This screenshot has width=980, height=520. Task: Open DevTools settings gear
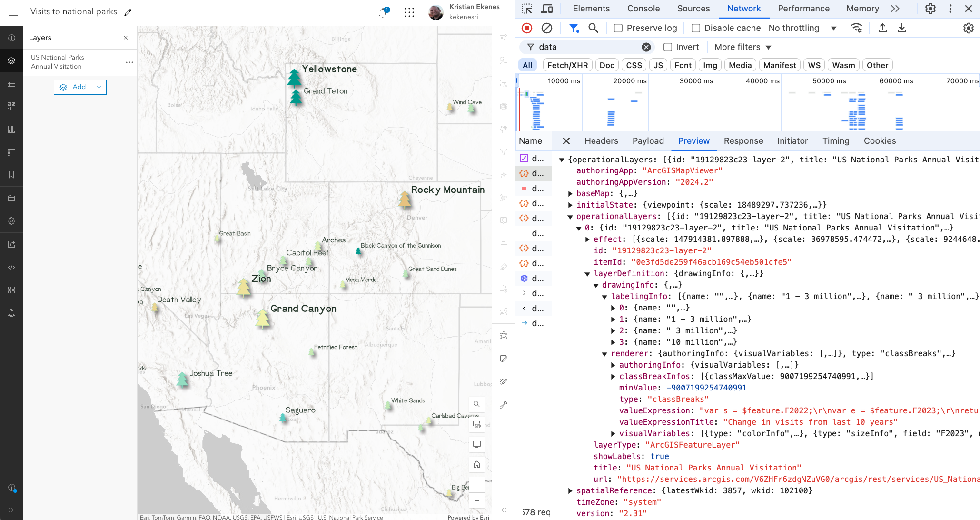tap(930, 9)
